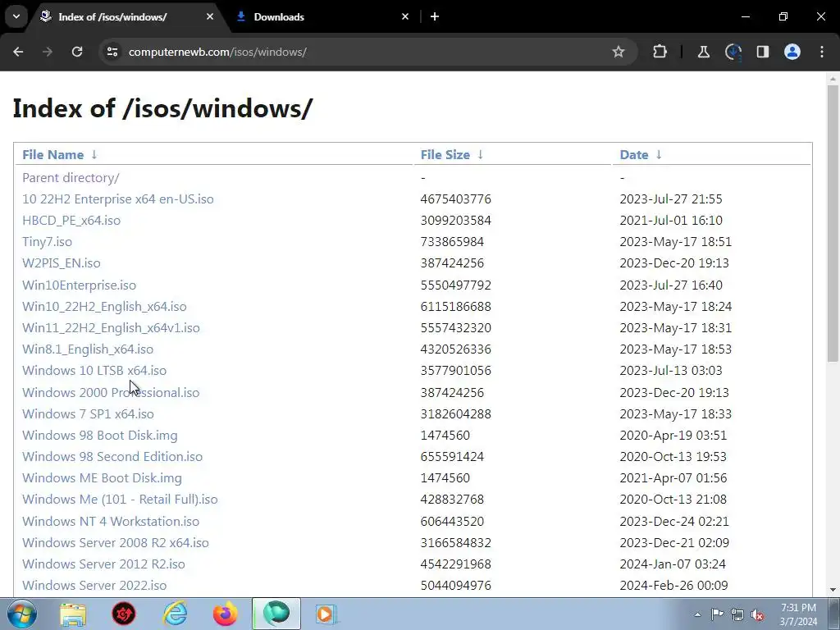Open the profile avatar menu
The width and height of the screenshot is (840, 630).
point(792,52)
